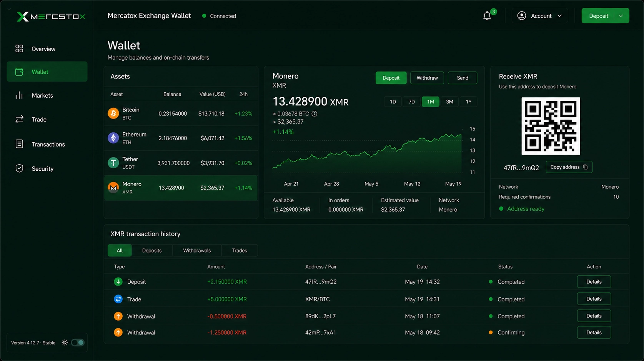Click the XMR receive QR code
The height and width of the screenshot is (361, 644).
pos(551,126)
